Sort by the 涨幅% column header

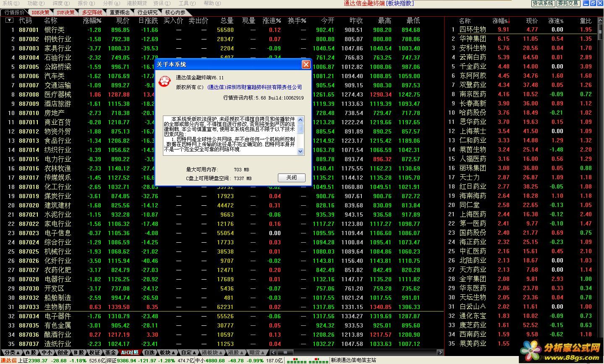[x=92, y=21]
